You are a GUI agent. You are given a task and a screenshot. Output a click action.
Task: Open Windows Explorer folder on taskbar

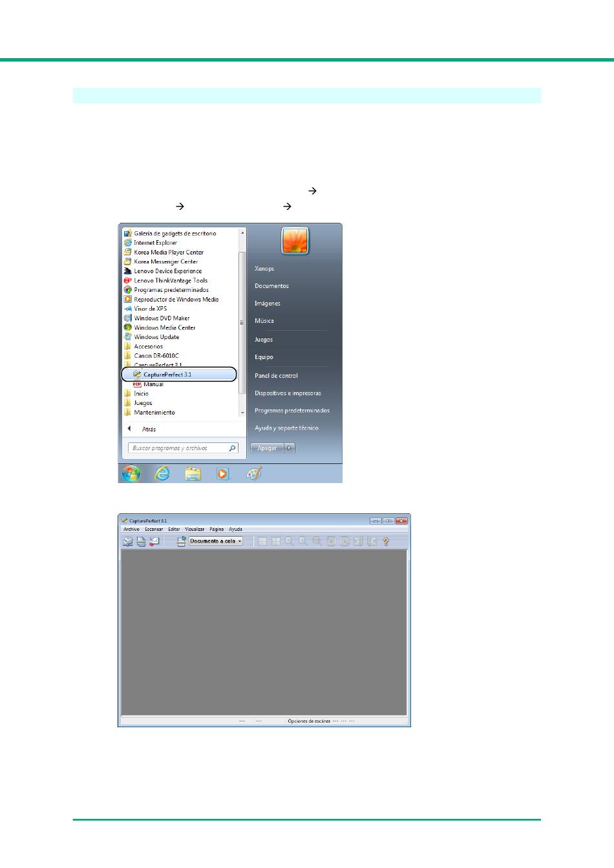[x=193, y=474]
